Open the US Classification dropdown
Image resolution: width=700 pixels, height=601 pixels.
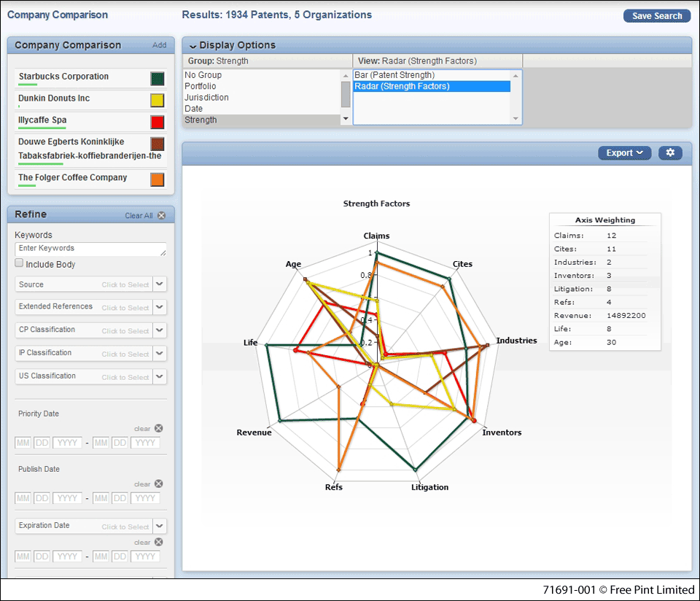coord(160,377)
